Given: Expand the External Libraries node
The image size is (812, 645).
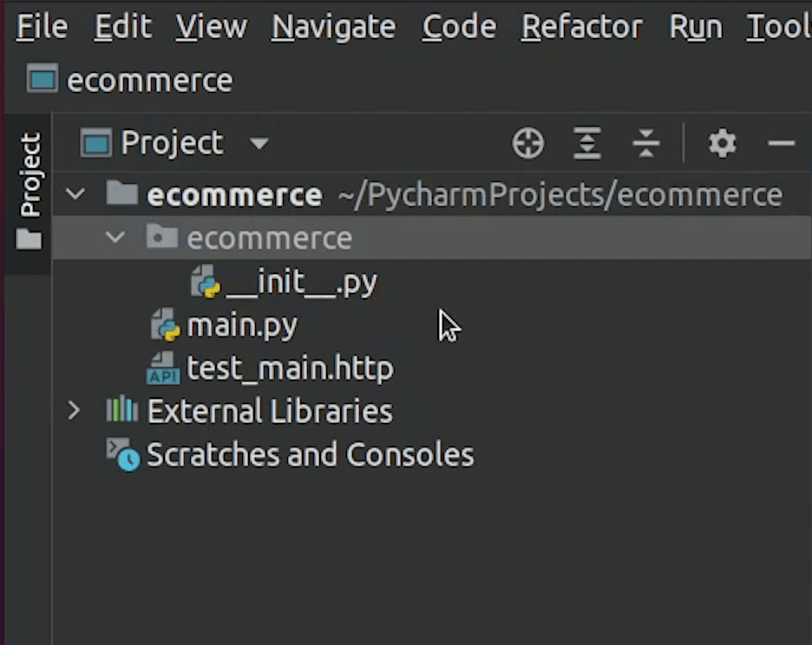Looking at the screenshot, I should (75, 410).
